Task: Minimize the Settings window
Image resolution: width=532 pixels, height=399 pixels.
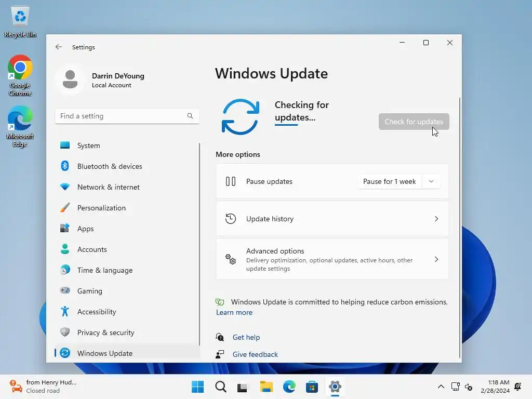Action: tap(402, 43)
